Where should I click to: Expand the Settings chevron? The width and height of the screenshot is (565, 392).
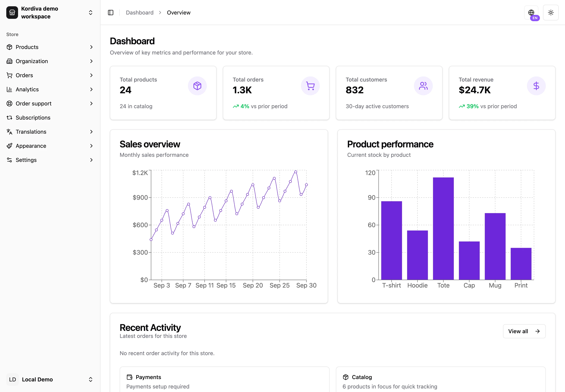91,160
